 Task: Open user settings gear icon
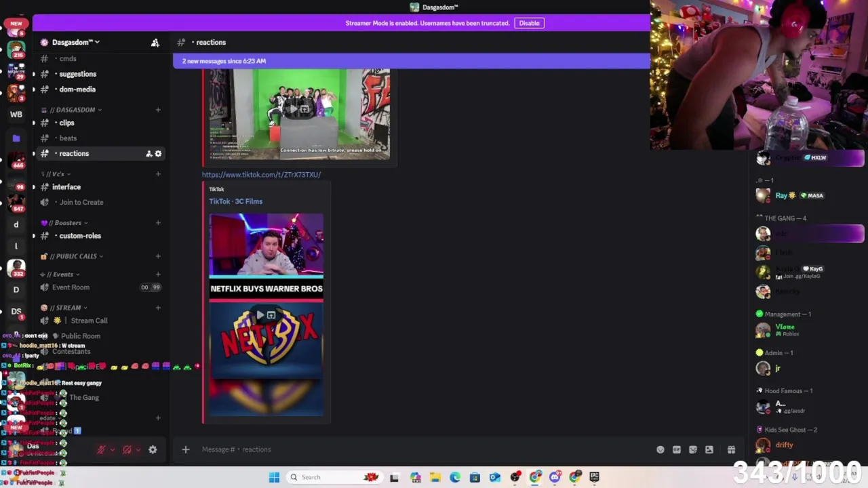[153, 449]
